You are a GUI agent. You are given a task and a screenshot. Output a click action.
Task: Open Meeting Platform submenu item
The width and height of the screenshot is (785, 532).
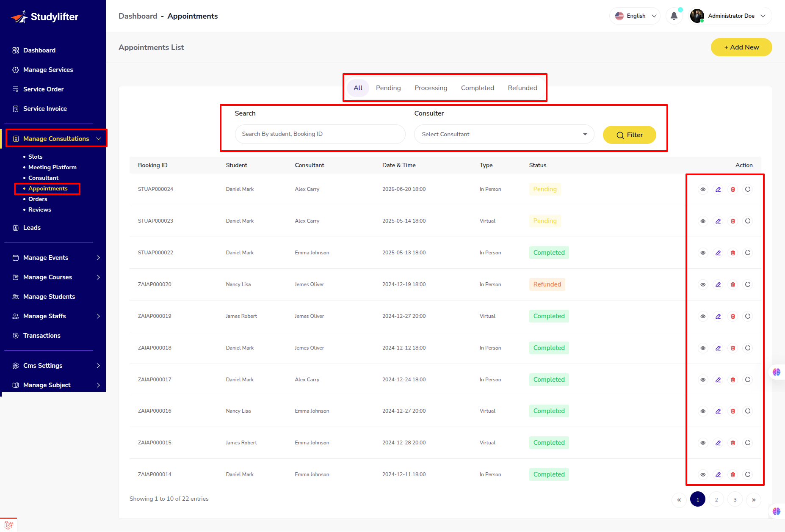pyautogui.click(x=52, y=167)
